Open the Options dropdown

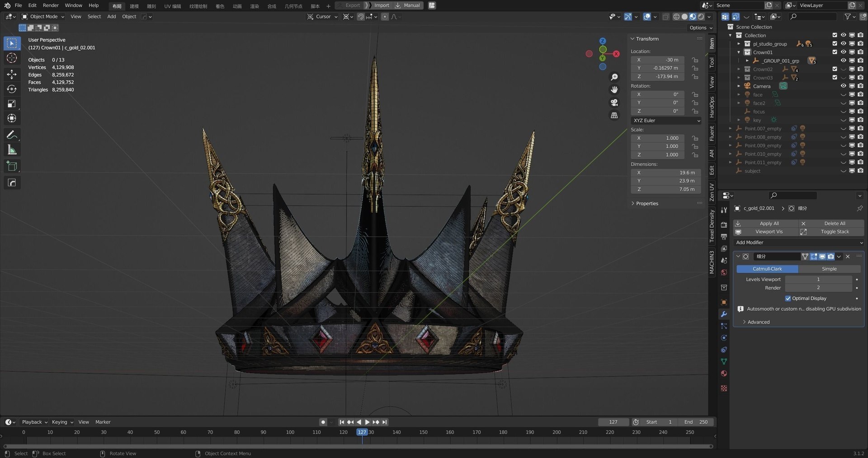coord(700,28)
